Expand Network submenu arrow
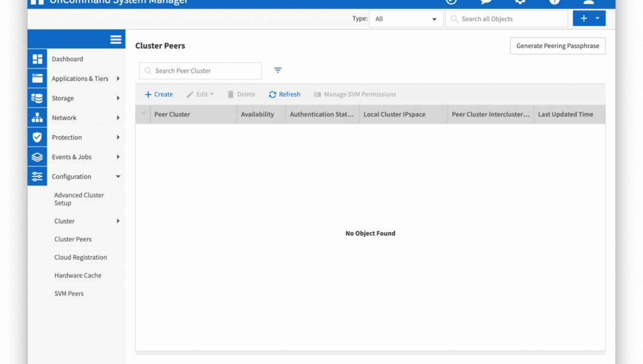 [x=118, y=118]
